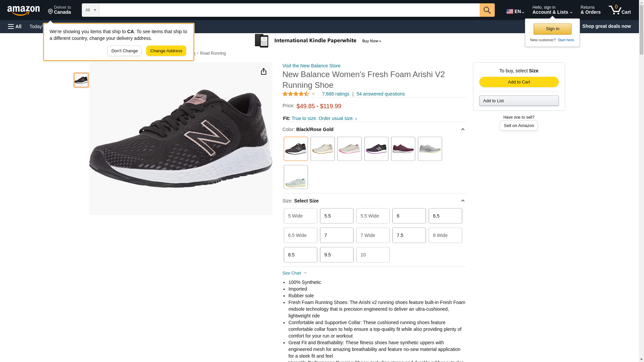Click the Deliver to Canada location icon
The image size is (644, 362).
(51, 12)
